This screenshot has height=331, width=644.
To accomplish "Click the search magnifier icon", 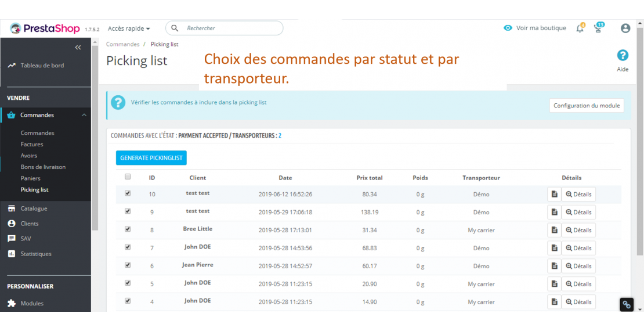I will (175, 28).
